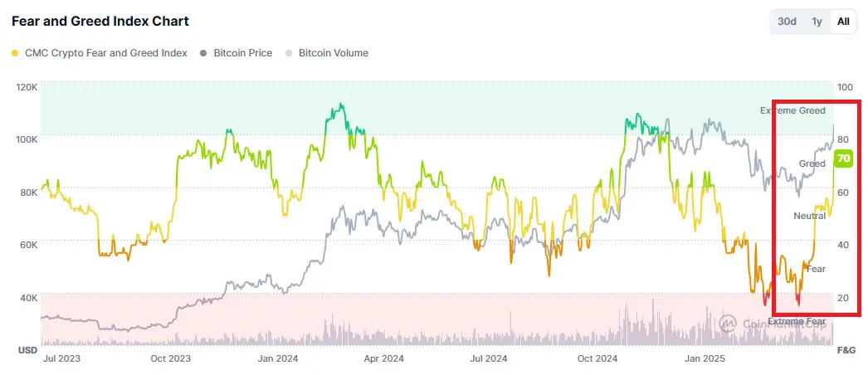
Task: Click the Extreme Greed zone label
Action: (792, 110)
